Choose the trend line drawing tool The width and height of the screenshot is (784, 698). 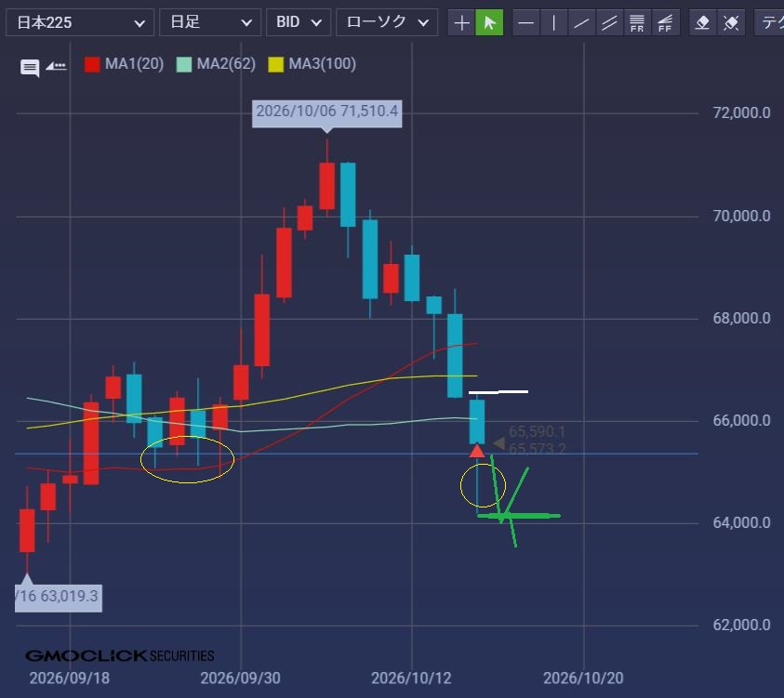(x=581, y=23)
